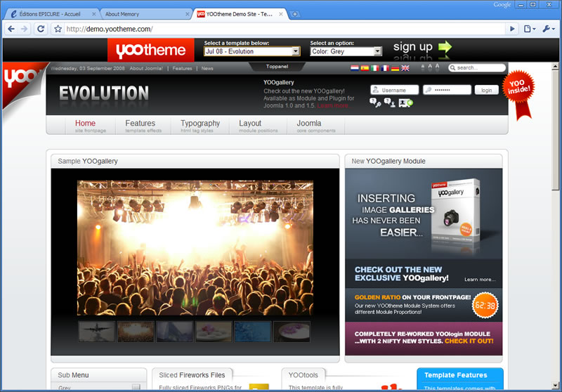
Task: Switch to Éditions EPICURE - Accueil tab
Action: [x=49, y=14]
